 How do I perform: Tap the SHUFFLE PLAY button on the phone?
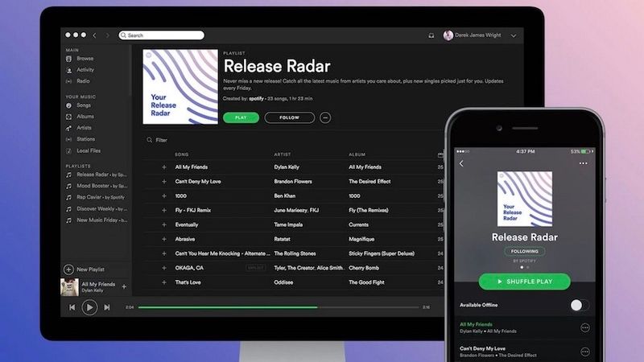524,282
